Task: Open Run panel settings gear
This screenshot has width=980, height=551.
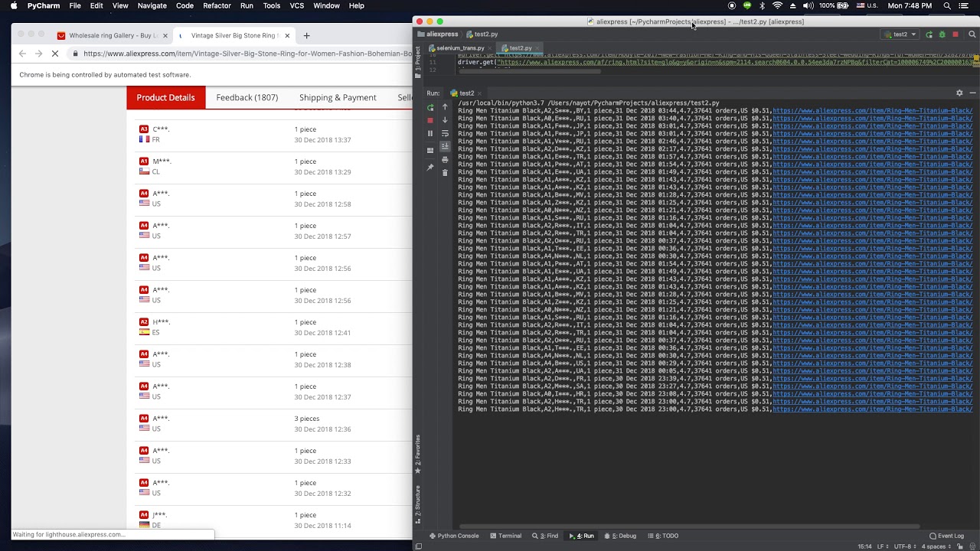Action: pyautogui.click(x=959, y=93)
